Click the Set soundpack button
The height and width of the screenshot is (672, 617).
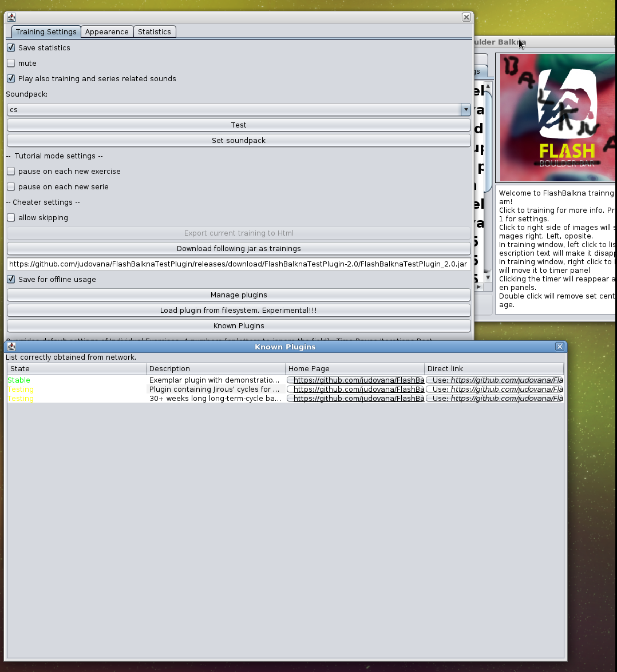point(238,140)
